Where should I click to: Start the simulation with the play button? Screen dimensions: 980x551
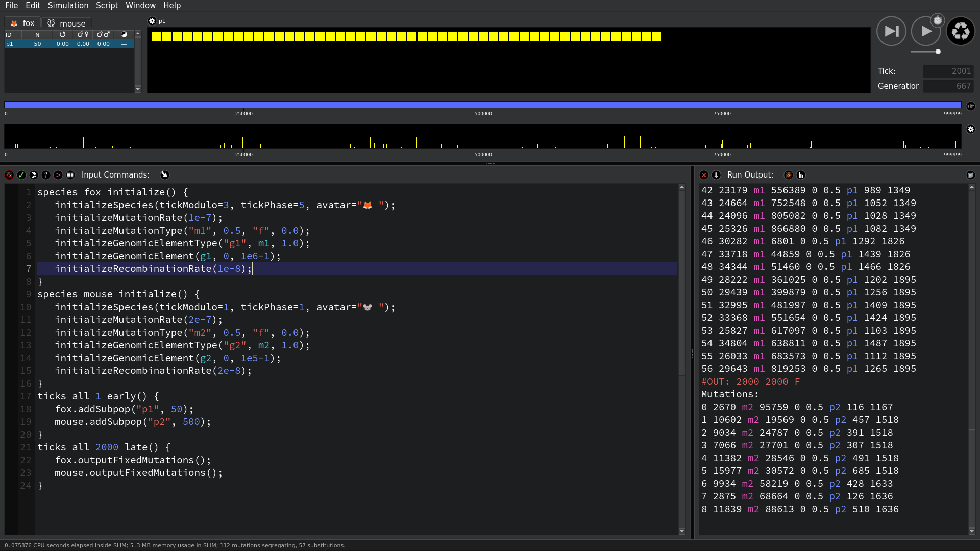click(x=926, y=31)
